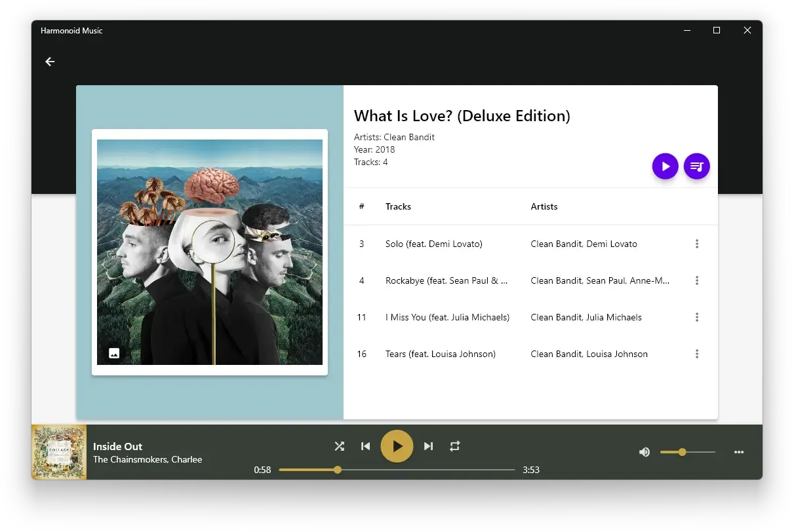
Task: Open options menu for Rockabye track
Action: pos(697,280)
